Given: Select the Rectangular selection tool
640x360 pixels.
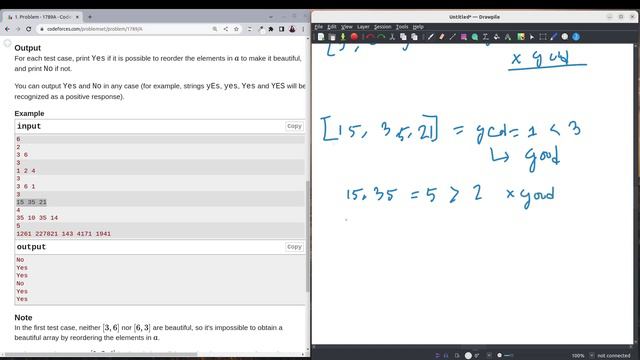Looking at the screenshot, I should 542,37.
